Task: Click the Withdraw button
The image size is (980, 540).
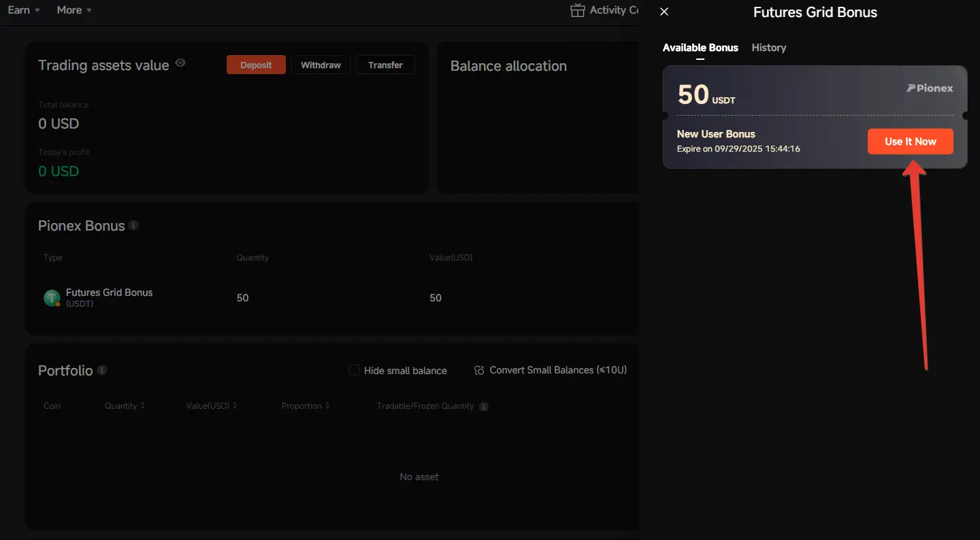Action: point(321,65)
